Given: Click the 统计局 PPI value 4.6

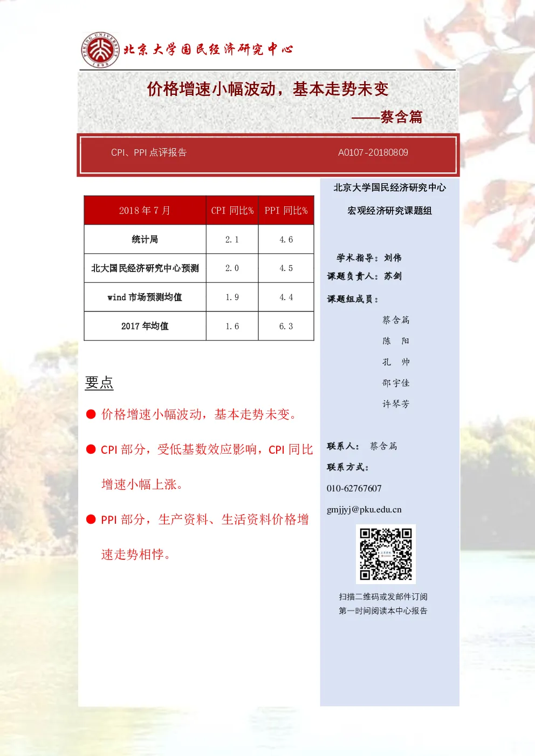Looking at the screenshot, I should click(286, 240).
